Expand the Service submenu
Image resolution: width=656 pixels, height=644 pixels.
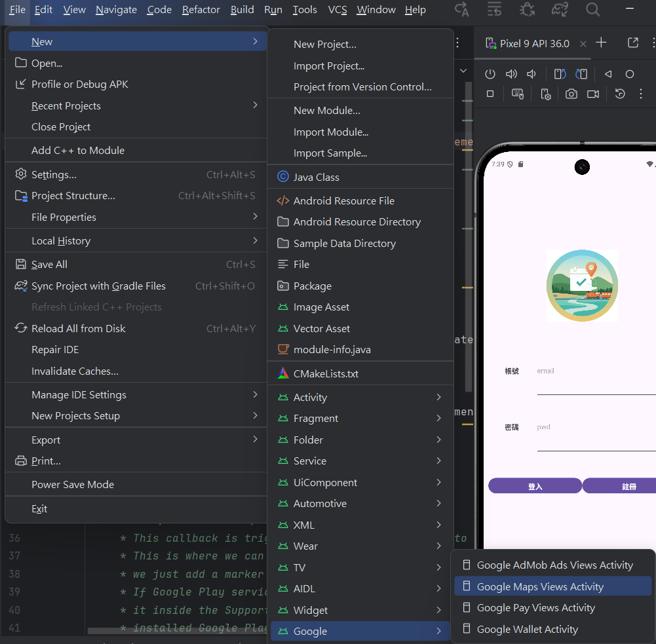tap(360, 461)
